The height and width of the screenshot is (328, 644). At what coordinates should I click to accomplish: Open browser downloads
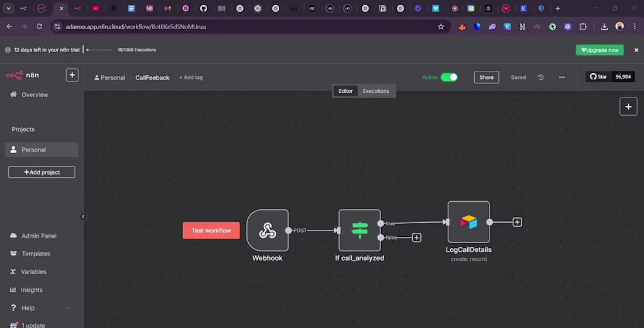coord(604,27)
